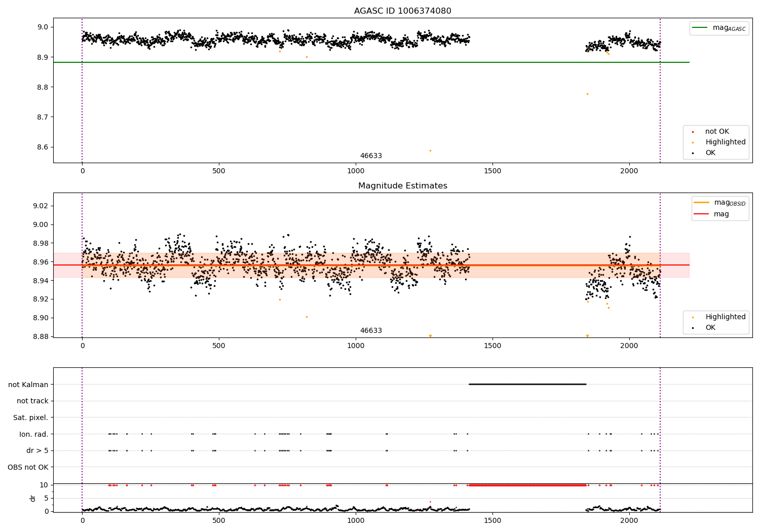Click the 8.7 y-tick in the top panel
Screen dimensions: 760x532
(44, 117)
